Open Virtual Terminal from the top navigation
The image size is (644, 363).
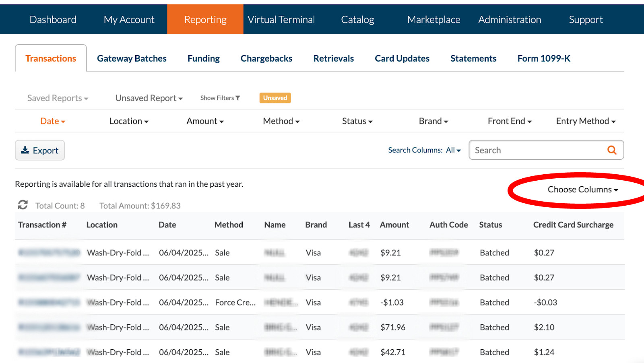[281, 19]
